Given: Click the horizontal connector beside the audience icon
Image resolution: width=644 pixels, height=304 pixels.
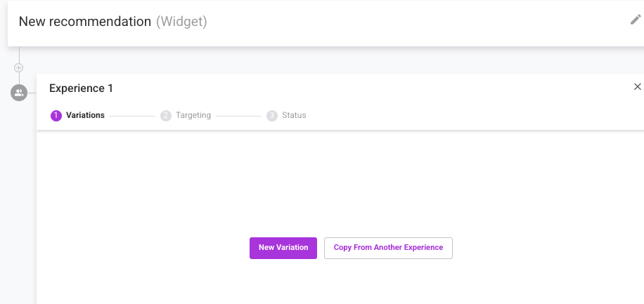Looking at the screenshot, I should (32, 93).
